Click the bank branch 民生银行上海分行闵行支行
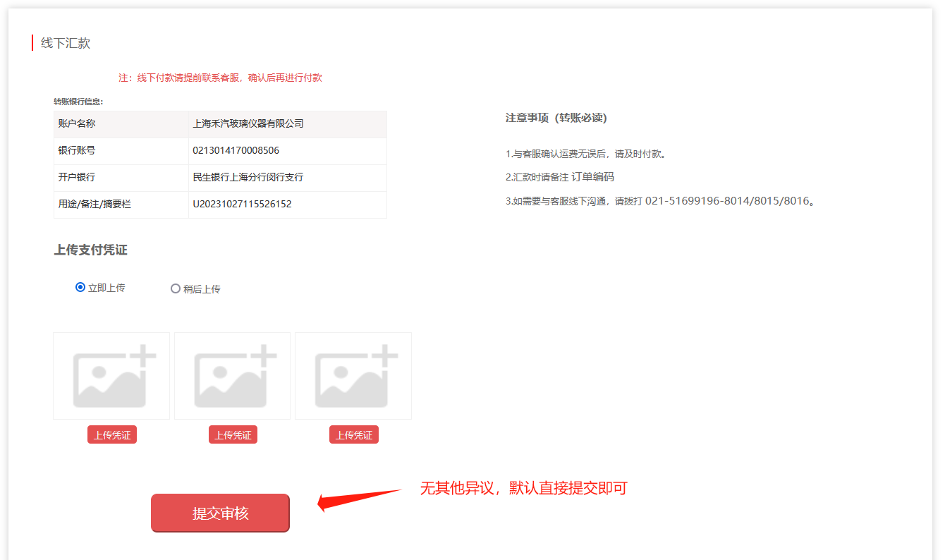945x560 pixels. click(x=248, y=177)
